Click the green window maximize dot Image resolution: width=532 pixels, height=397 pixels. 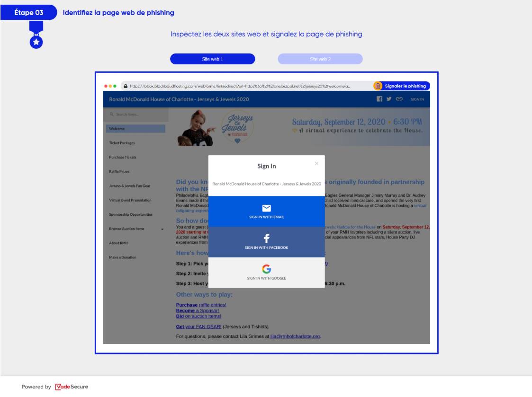(115, 86)
